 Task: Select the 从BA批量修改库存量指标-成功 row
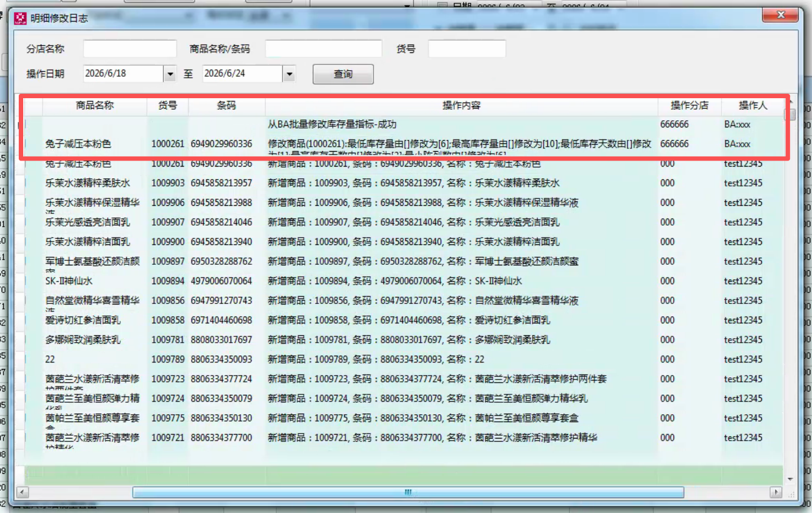(404, 124)
